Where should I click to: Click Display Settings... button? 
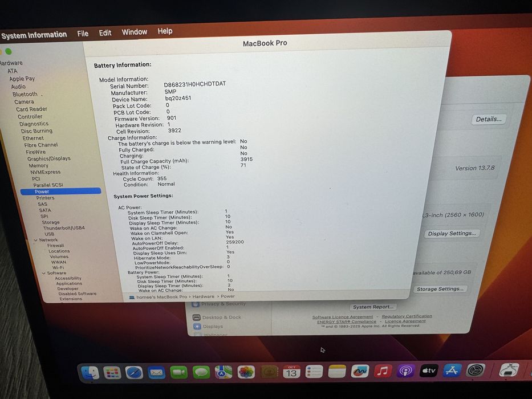click(452, 234)
